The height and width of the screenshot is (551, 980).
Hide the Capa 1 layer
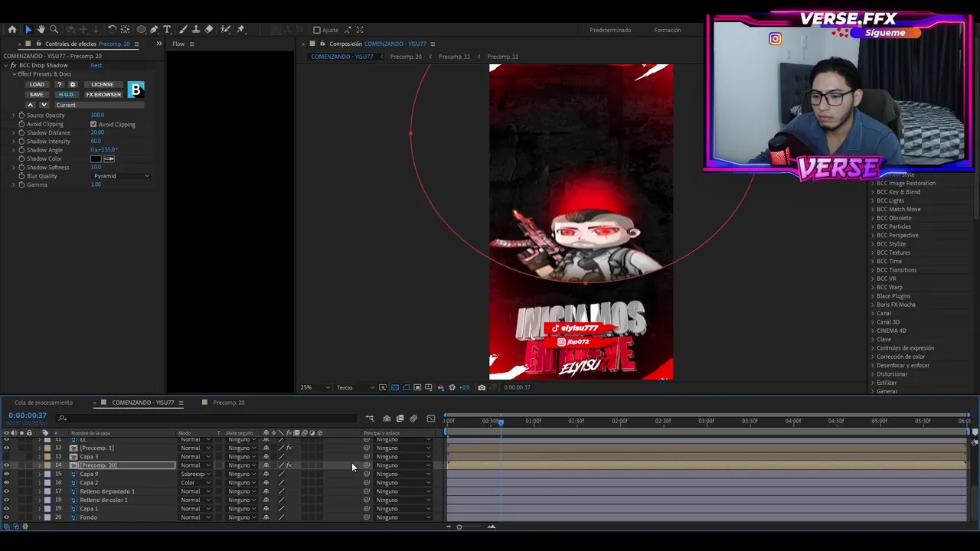pyautogui.click(x=6, y=509)
